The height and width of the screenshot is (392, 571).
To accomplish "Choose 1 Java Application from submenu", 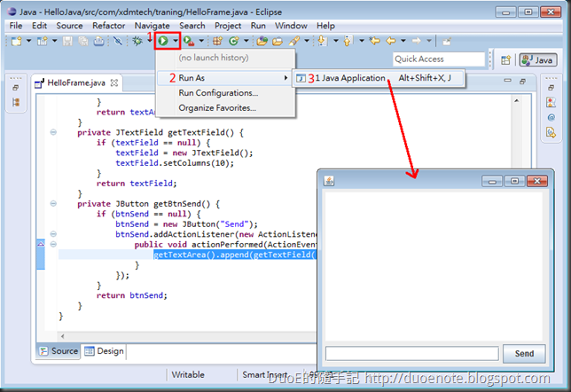I will (350, 78).
